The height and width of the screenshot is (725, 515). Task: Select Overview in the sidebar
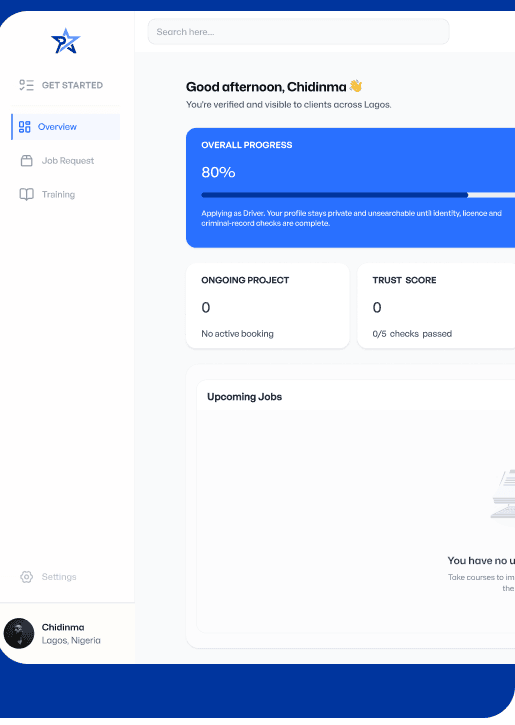66,127
